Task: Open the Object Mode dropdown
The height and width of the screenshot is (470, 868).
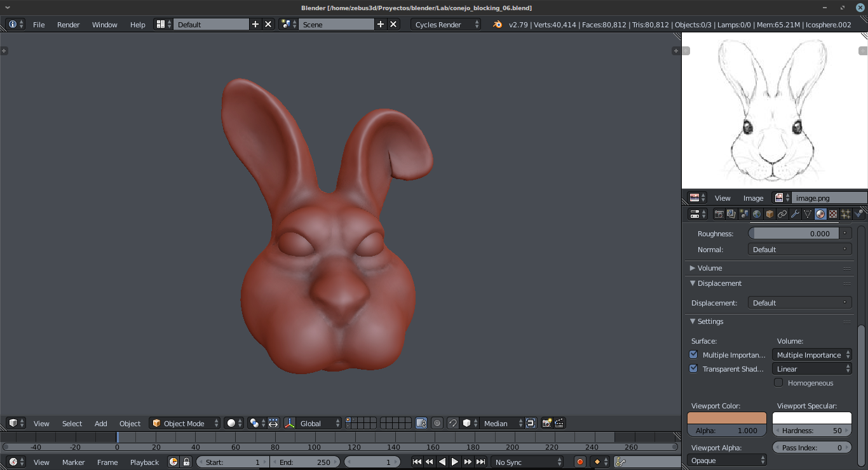Action: (184, 423)
